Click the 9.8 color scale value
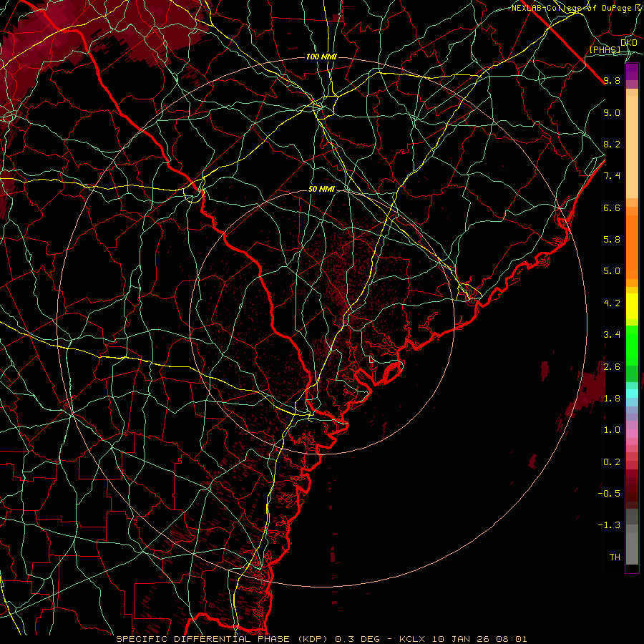This screenshot has width=644, height=644. click(612, 80)
